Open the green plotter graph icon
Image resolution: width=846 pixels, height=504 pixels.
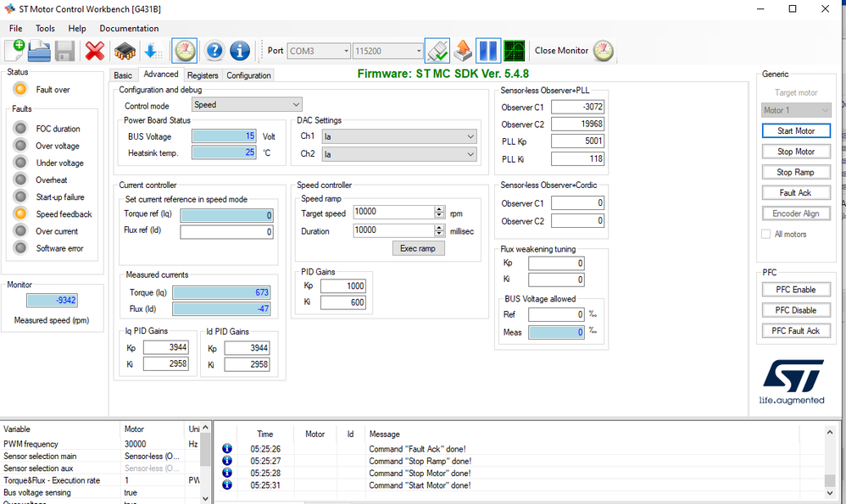pos(515,51)
